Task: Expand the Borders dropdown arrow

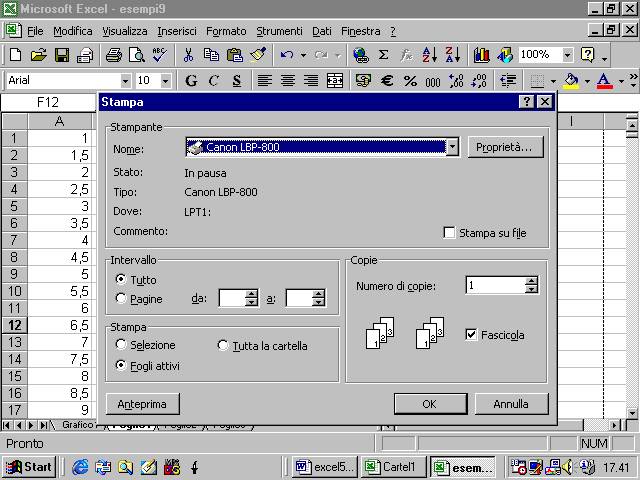Action: tap(553, 81)
